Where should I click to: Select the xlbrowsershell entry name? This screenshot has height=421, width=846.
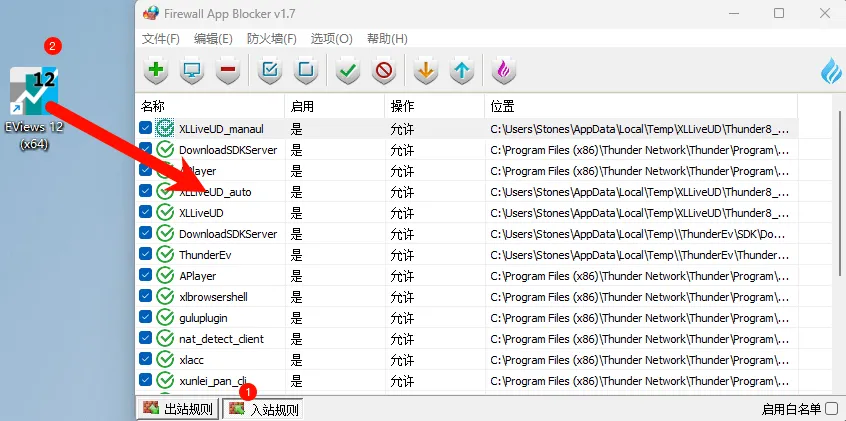coord(214,297)
